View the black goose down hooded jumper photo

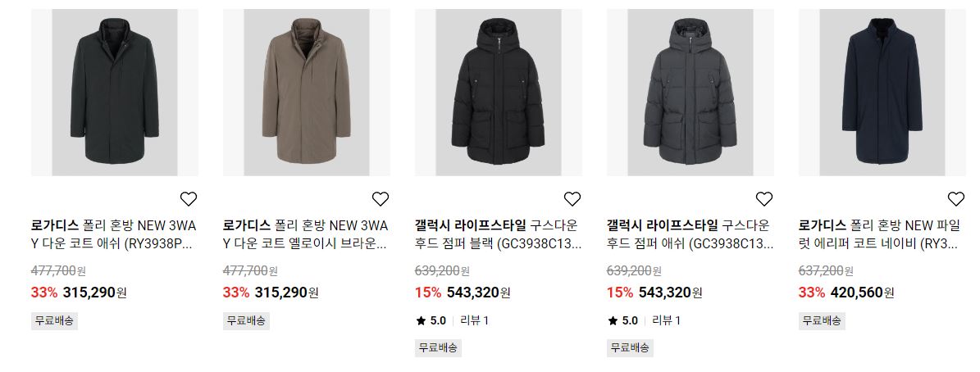498,93
